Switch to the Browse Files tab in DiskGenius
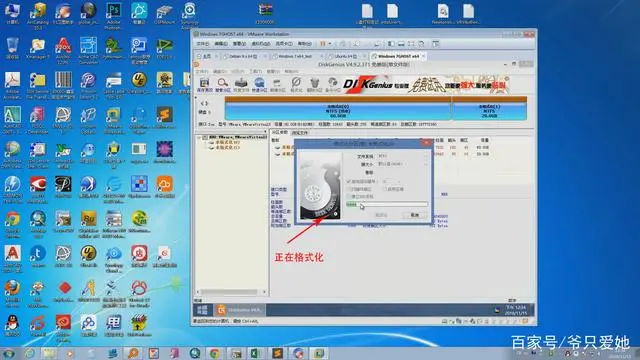The image size is (640, 360). pyautogui.click(x=300, y=133)
